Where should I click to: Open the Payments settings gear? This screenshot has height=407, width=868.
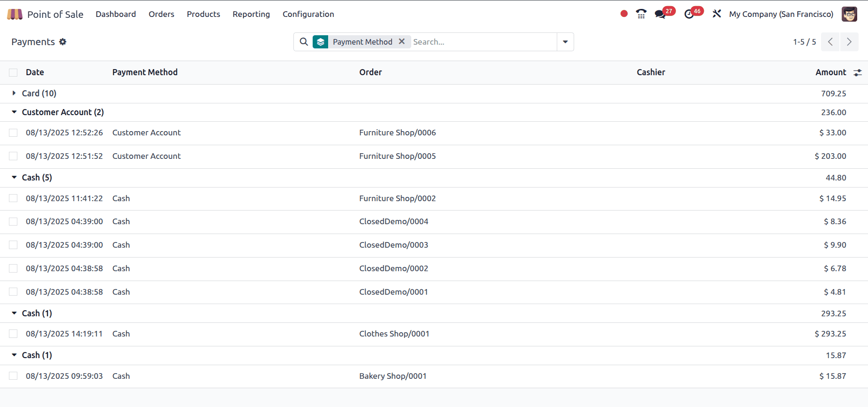click(63, 42)
